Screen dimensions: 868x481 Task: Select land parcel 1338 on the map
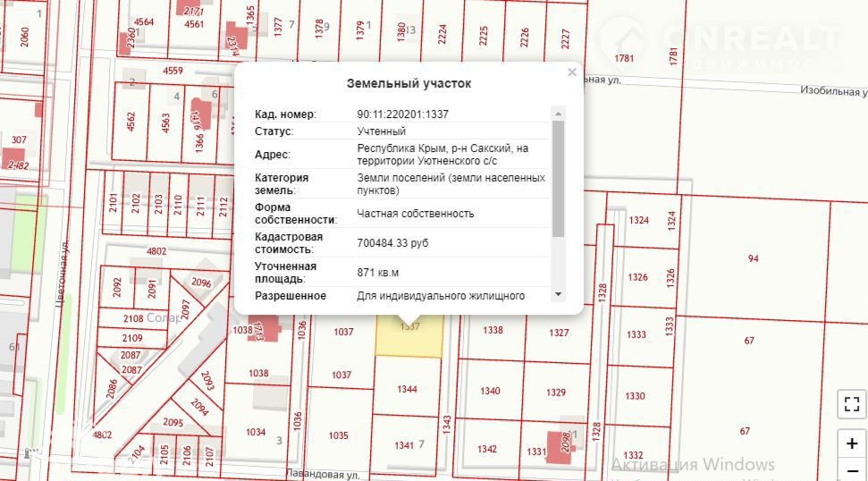coord(492,331)
